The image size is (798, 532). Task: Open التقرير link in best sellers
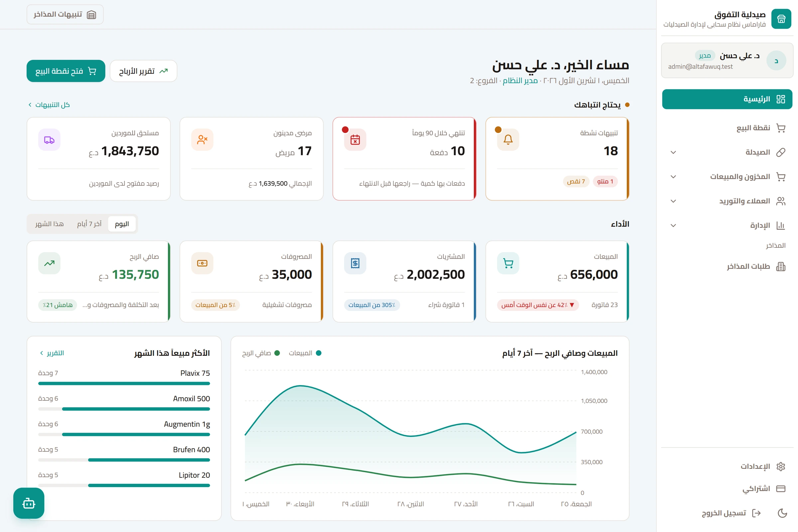point(52,353)
